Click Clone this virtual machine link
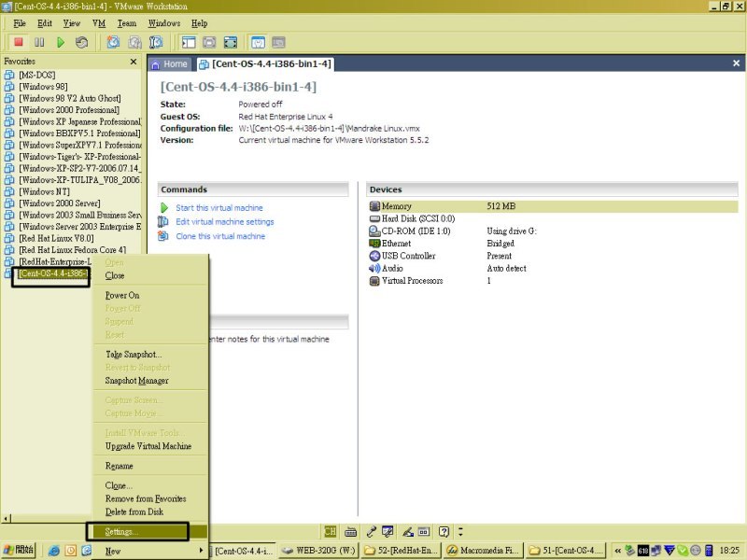This screenshot has height=560, width=747. coord(220,236)
